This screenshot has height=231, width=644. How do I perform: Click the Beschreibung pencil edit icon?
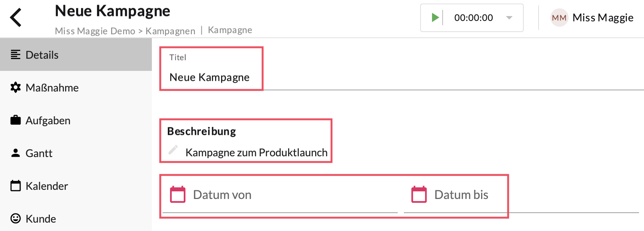point(173,150)
